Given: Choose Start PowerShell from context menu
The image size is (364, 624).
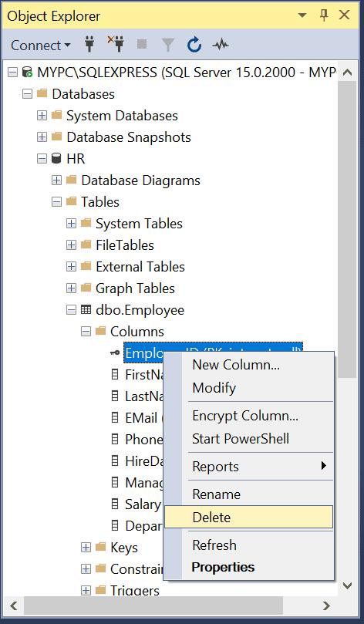Looking at the screenshot, I should click(248, 439).
